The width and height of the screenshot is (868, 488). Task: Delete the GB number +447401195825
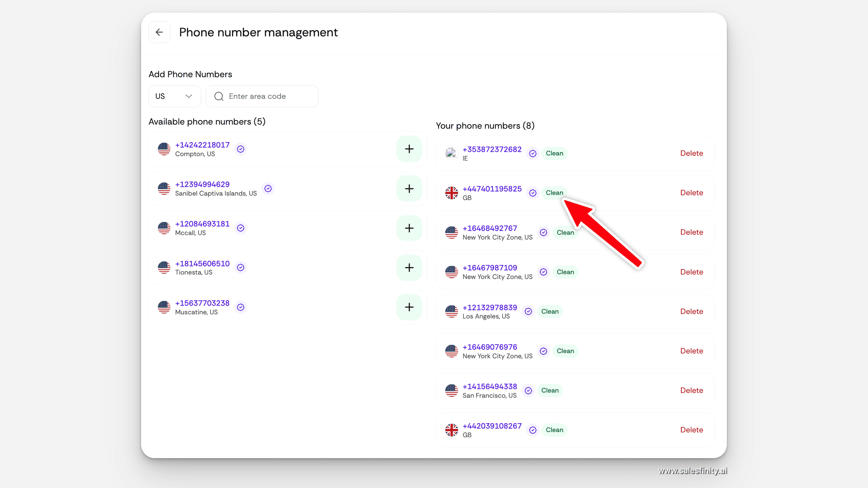tap(691, 193)
